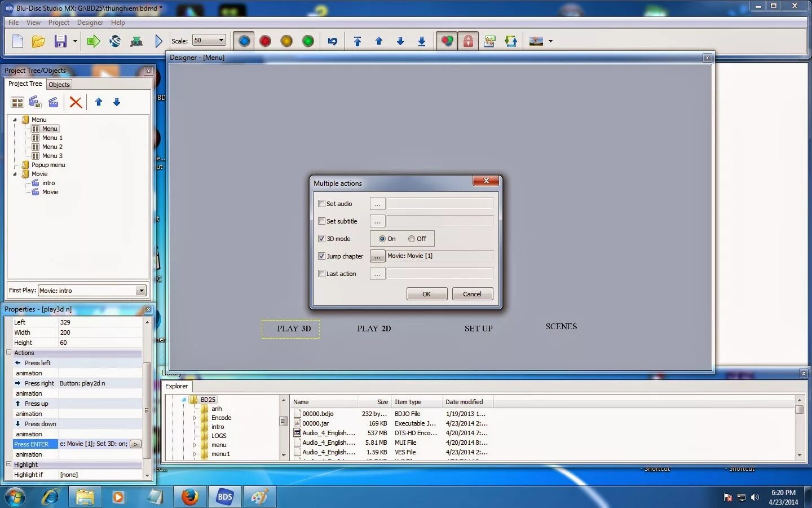Open the First Play dropdown

pos(141,291)
